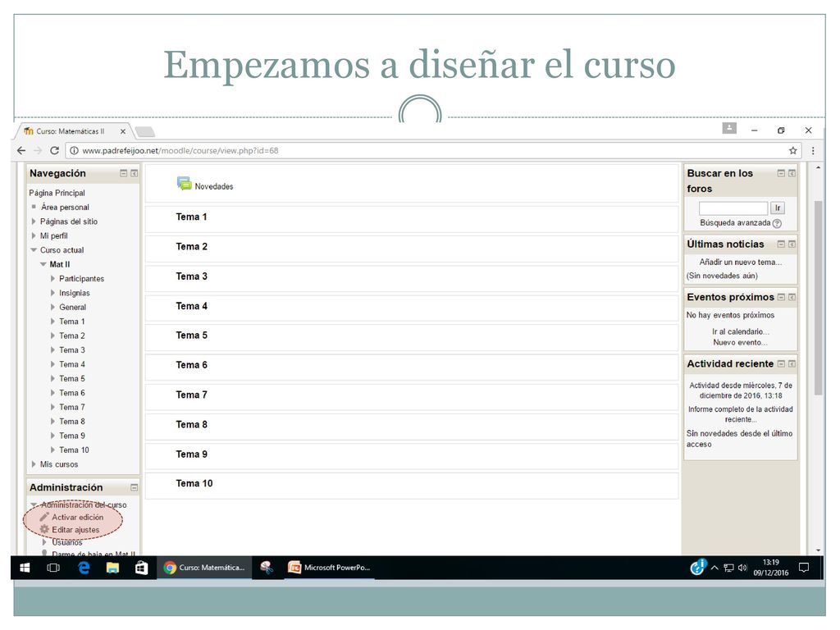Click the Ir search button
This screenshot has width=840, height=630.
(778, 208)
